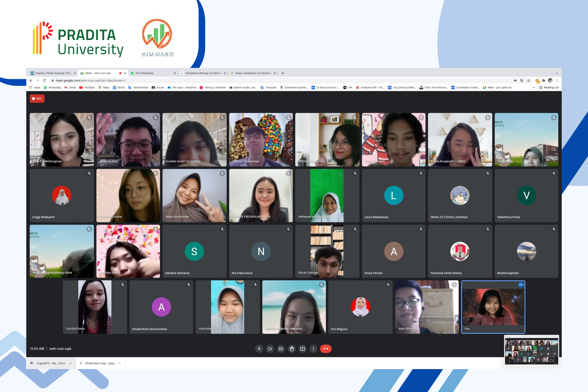Open UI Shop projects bookmark
This screenshot has width=588, height=392.
click(x=325, y=87)
